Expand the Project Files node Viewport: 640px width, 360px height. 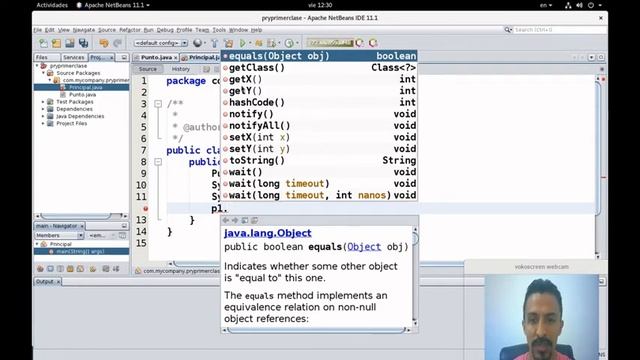44,123
